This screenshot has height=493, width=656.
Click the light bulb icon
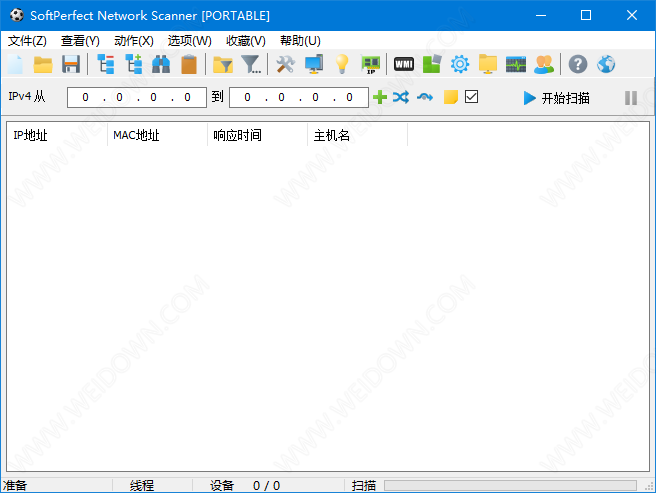tap(342, 64)
